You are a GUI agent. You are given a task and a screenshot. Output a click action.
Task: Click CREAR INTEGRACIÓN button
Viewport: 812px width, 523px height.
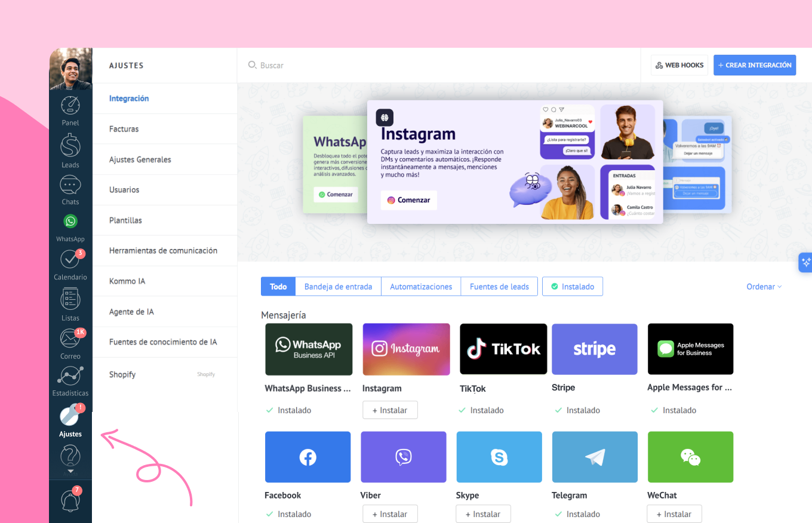(755, 65)
